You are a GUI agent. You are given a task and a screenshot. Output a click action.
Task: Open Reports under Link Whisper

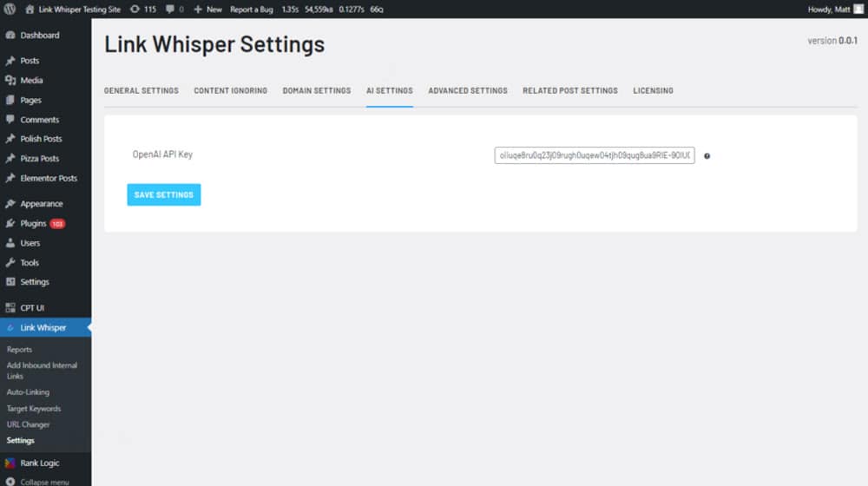(x=19, y=350)
